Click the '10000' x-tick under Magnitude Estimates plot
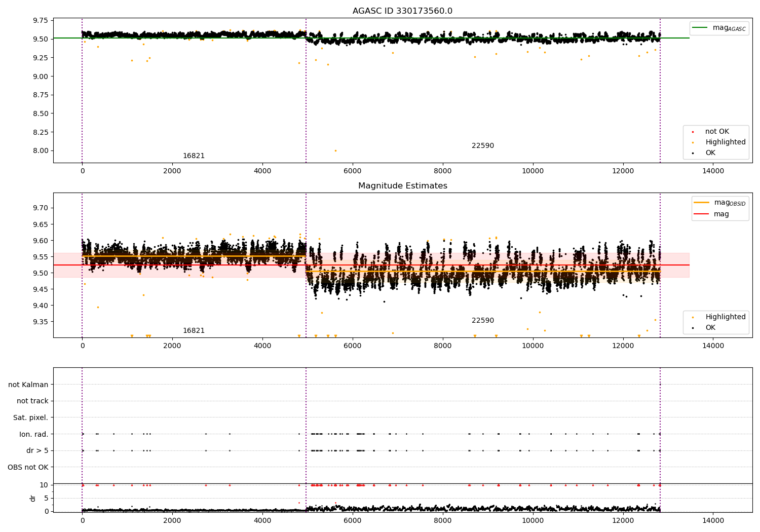The image size is (760, 532). (533, 346)
